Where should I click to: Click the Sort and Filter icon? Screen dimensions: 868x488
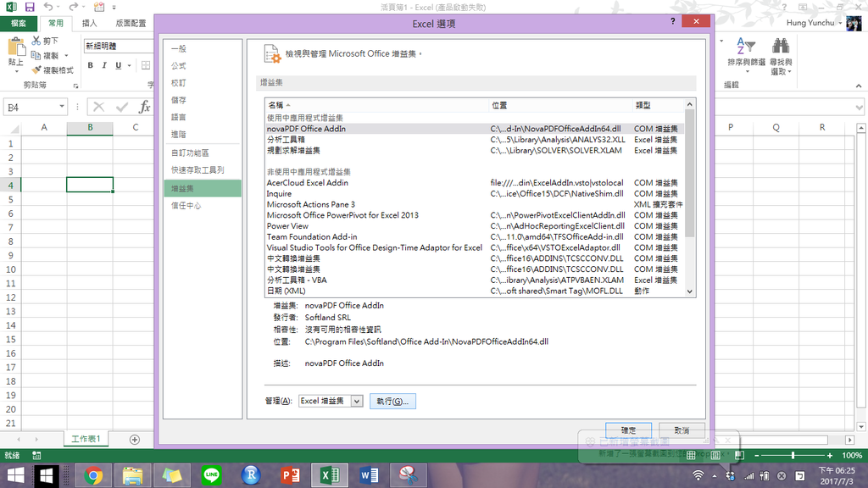746,46
